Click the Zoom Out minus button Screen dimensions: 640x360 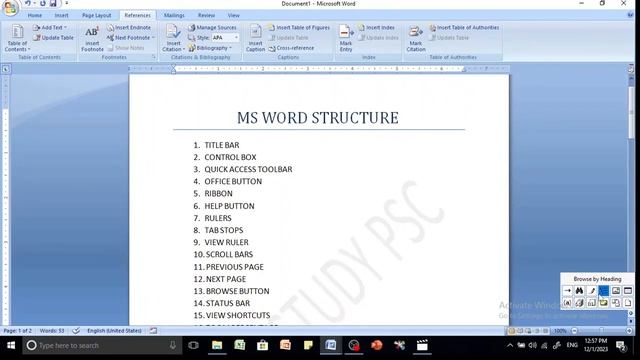pyautogui.click(x=574, y=331)
